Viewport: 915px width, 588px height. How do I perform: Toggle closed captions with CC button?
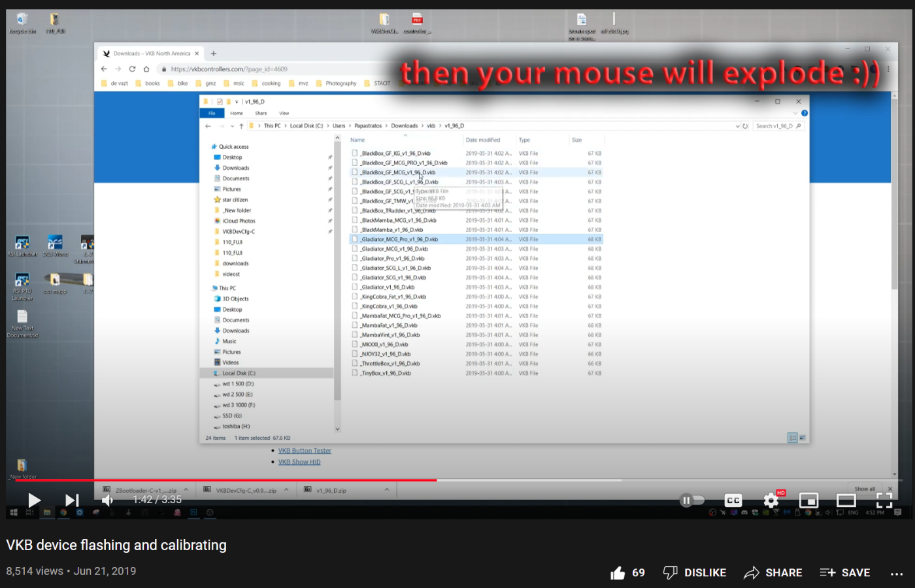point(733,500)
